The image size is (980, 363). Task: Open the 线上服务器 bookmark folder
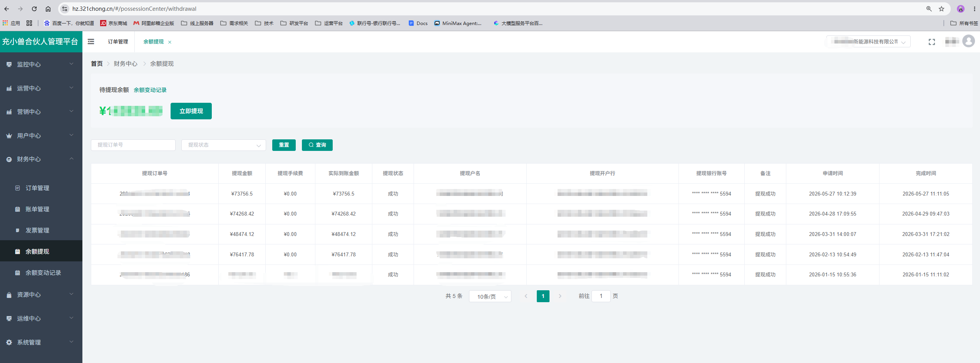[197, 23]
